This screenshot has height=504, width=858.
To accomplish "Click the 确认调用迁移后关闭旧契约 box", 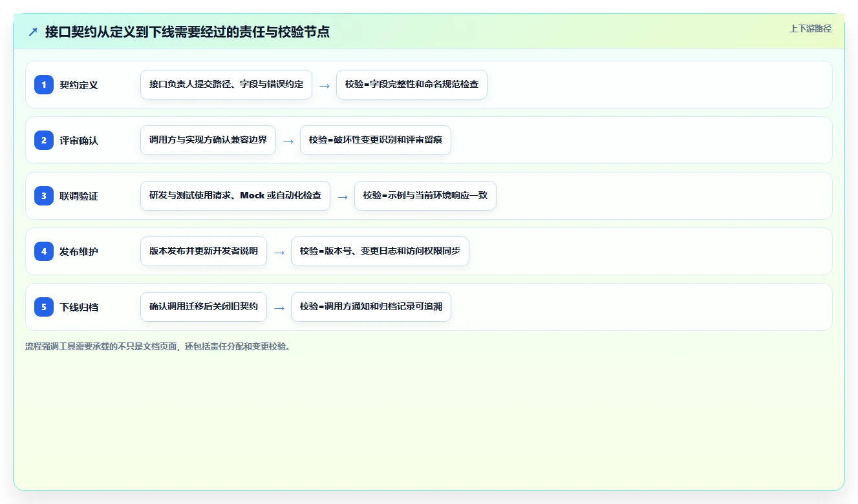I will tap(204, 307).
